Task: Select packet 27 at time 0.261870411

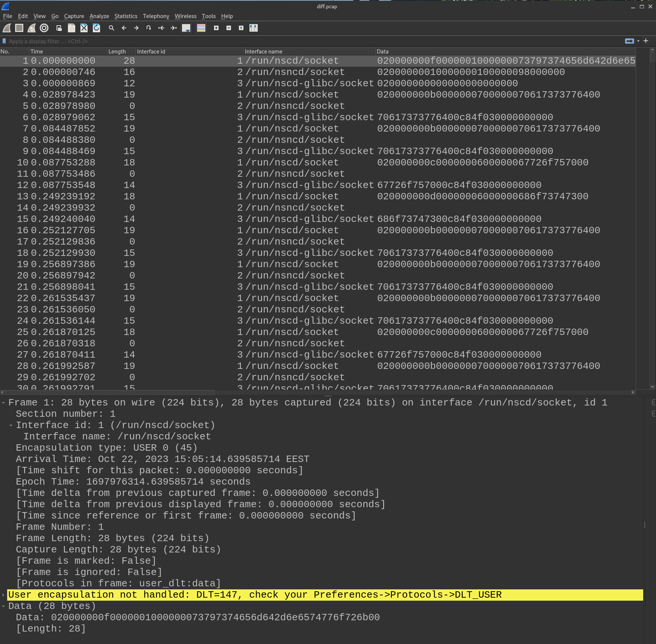Action: (x=318, y=355)
